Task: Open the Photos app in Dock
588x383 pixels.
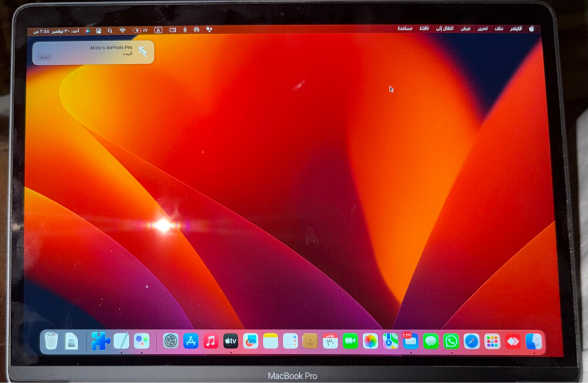Action: (370, 341)
